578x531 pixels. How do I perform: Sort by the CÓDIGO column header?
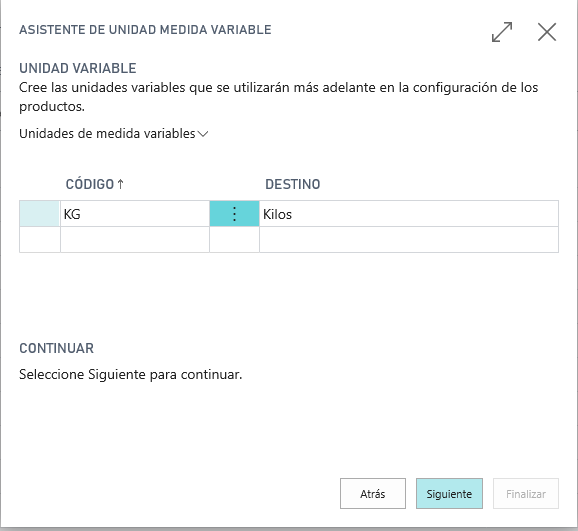pos(90,184)
